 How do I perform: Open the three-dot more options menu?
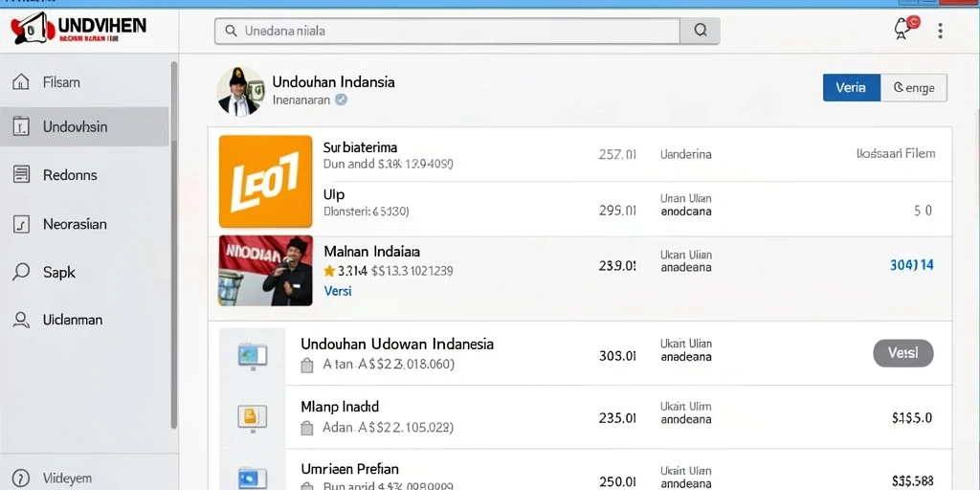tap(940, 31)
